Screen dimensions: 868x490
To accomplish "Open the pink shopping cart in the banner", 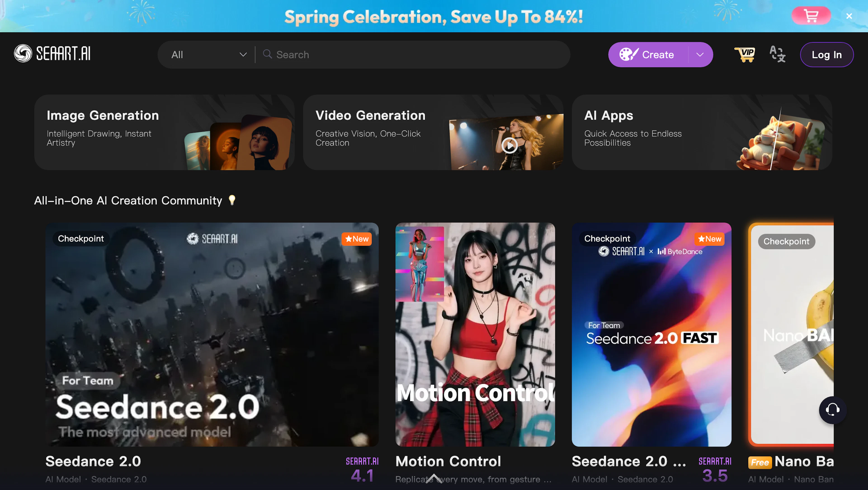I will pos(811,16).
